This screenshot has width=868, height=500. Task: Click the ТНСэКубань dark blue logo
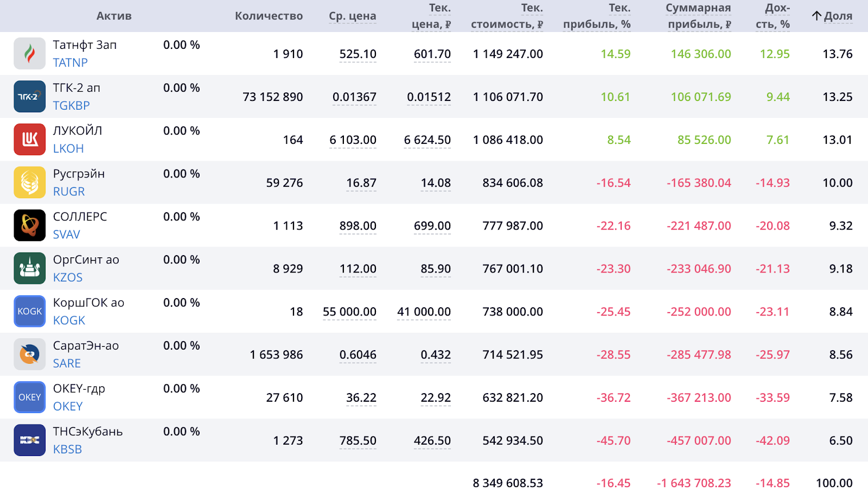(29, 440)
